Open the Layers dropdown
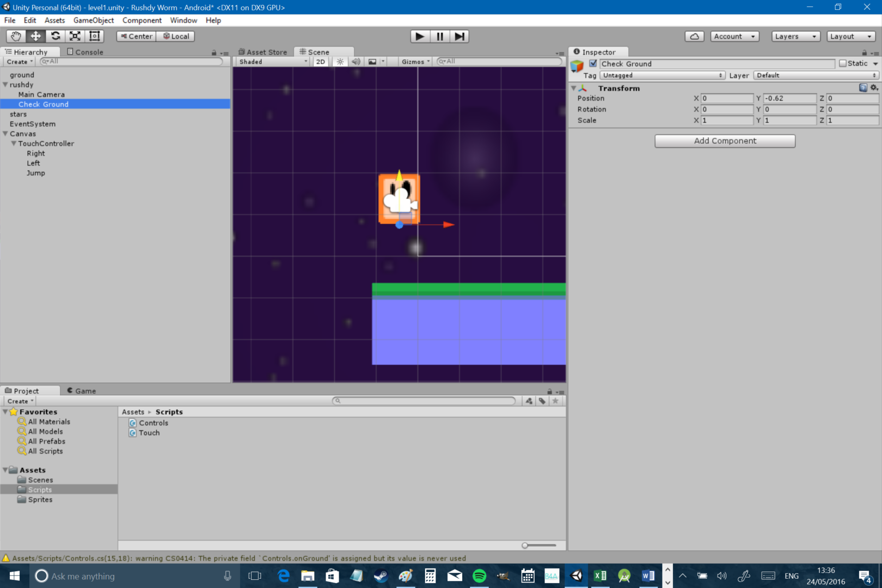The image size is (882, 588). tap(795, 36)
